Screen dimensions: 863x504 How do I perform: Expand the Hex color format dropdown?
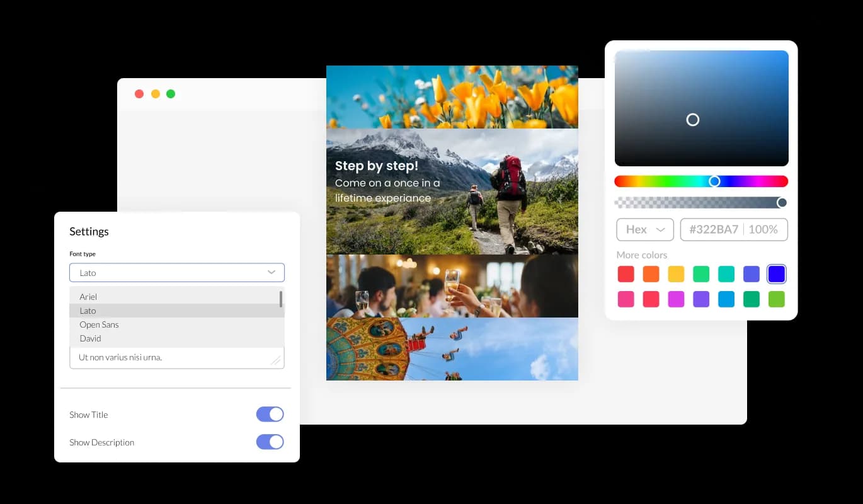pyautogui.click(x=645, y=229)
